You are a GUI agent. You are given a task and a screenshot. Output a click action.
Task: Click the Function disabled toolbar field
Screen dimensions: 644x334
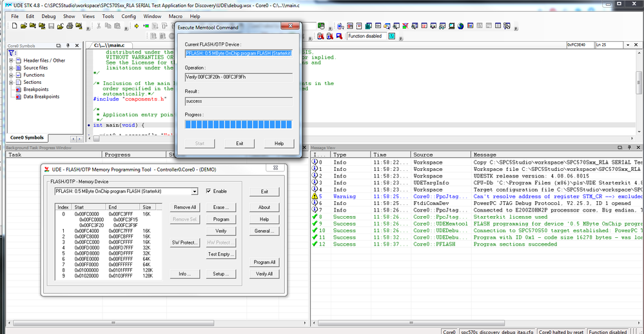367,36
